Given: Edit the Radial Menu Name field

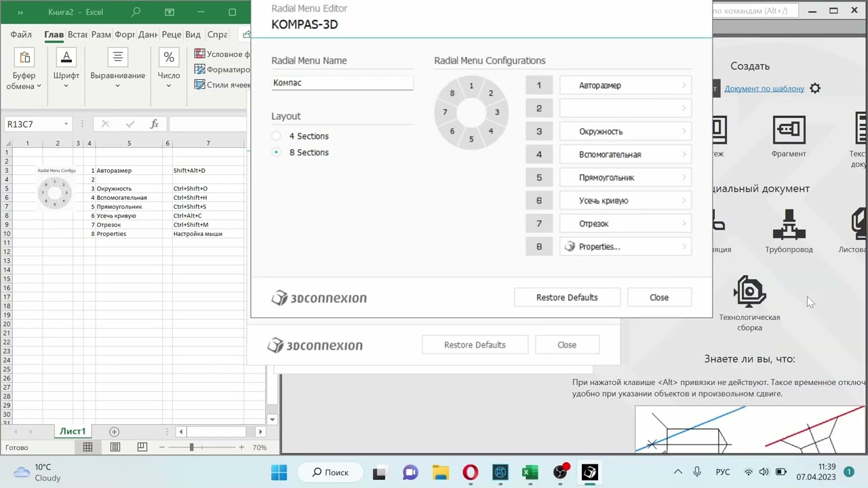Looking at the screenshot, I should 342,83.
